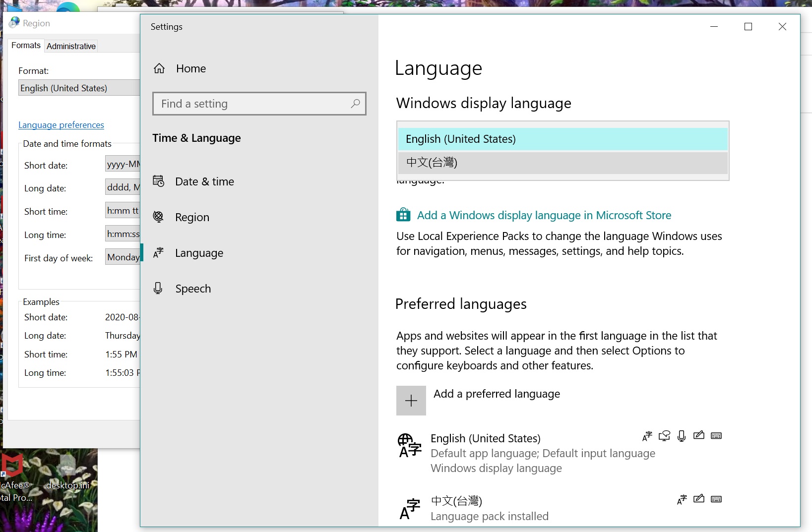Image resolution: width=812 pixels, height=532 pixels.
Task: Click the English (United States) language globe icon
Action: tap(410, 445)
